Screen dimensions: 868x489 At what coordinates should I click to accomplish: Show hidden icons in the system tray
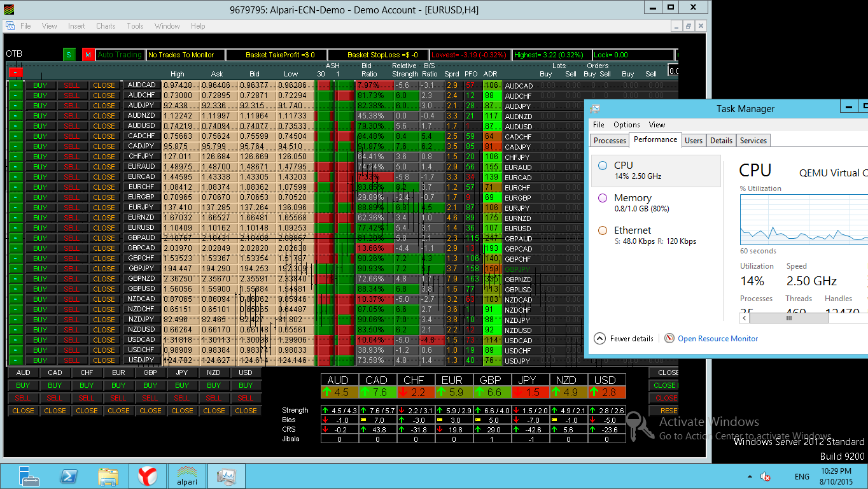tap(748, 476)
